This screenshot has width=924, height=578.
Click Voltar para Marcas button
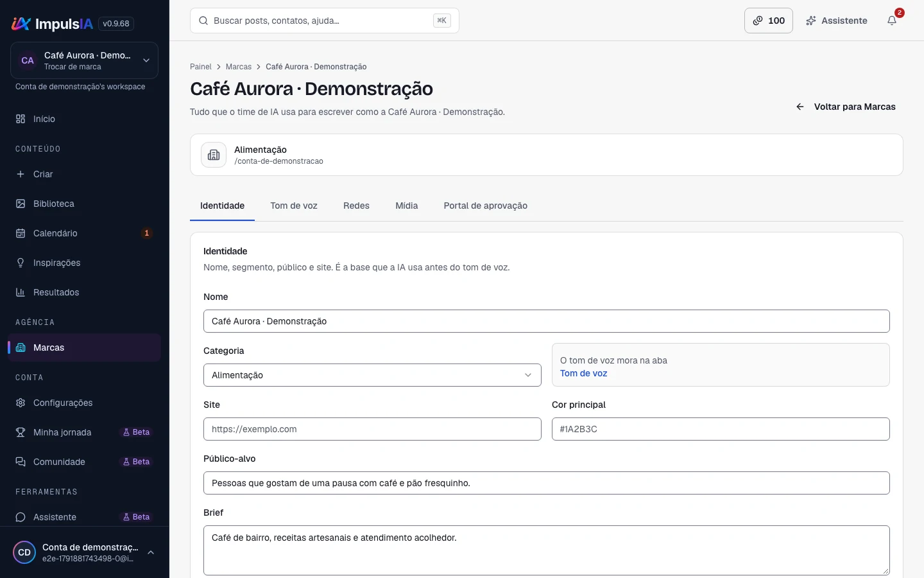(x=845, y=107)
